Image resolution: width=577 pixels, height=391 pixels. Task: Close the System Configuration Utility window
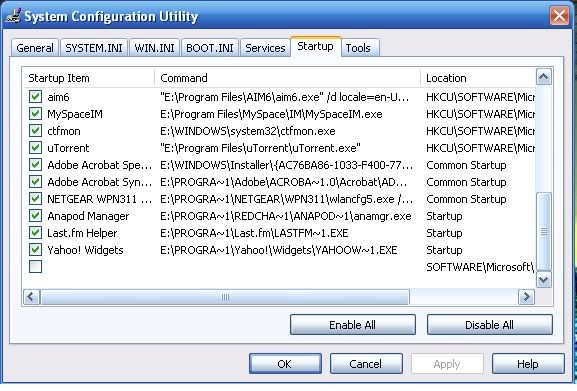coord(559,16)
